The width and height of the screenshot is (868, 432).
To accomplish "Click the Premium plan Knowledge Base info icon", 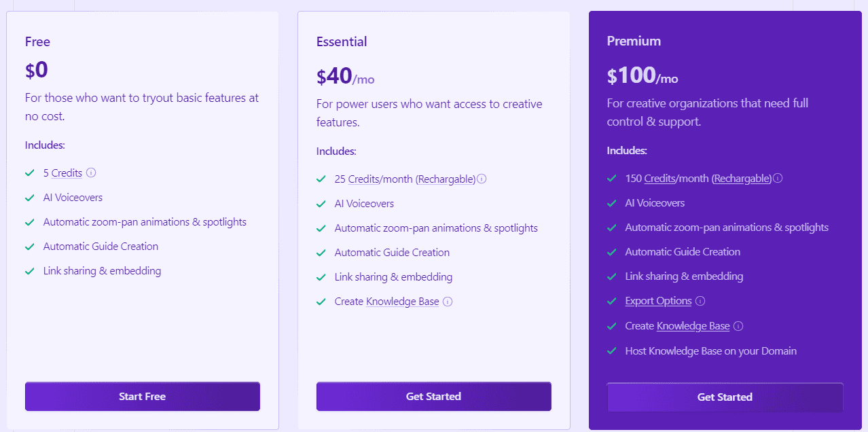I will (738, 326).
